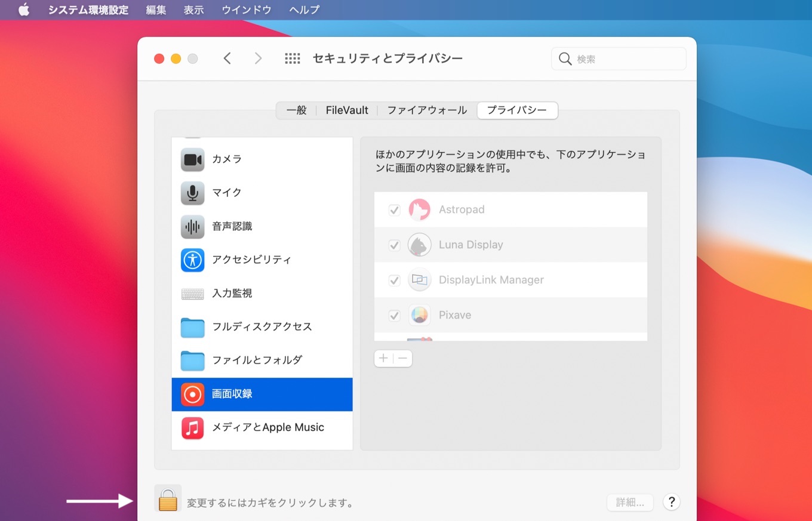The height and width of the screenshot is (521, 812).
Task: Toggle the Astropad checkbox
Action: point(394,210)
